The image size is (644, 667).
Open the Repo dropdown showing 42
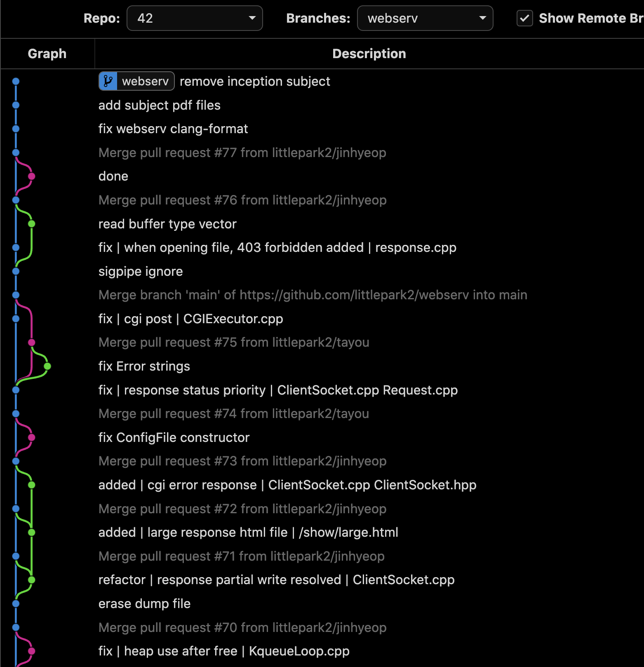[x=195, y=18]
